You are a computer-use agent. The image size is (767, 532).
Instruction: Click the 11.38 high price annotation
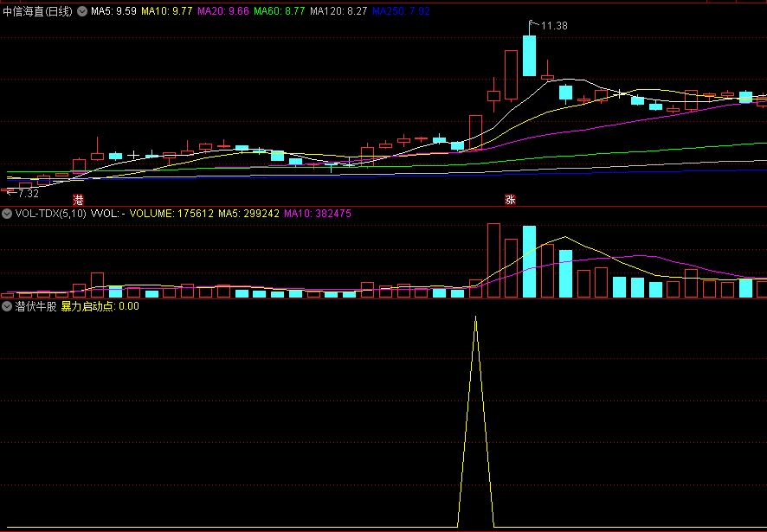tap(554, 26)
